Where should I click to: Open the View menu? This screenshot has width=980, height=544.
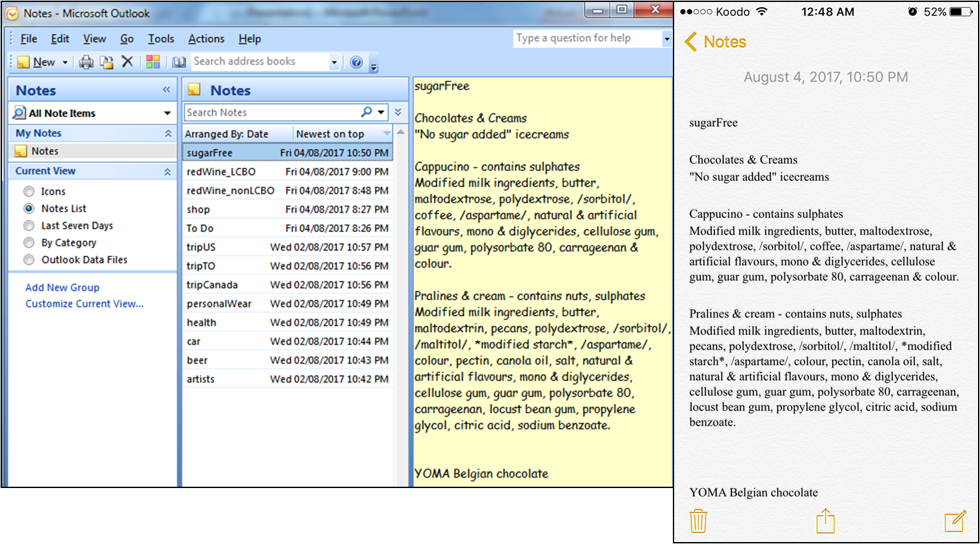(x=95, y=39)
